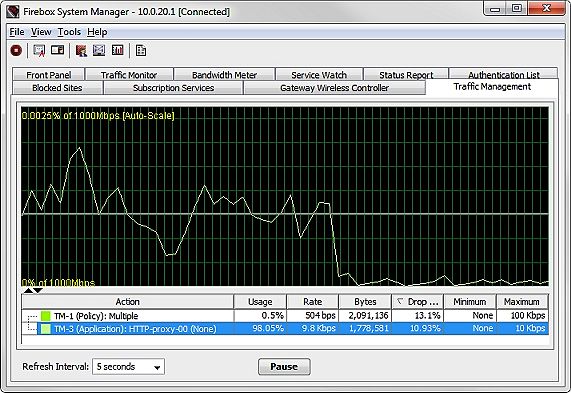Click the network diagnostics toolbar icon
The image size is (571, 393).
point(99,50)
